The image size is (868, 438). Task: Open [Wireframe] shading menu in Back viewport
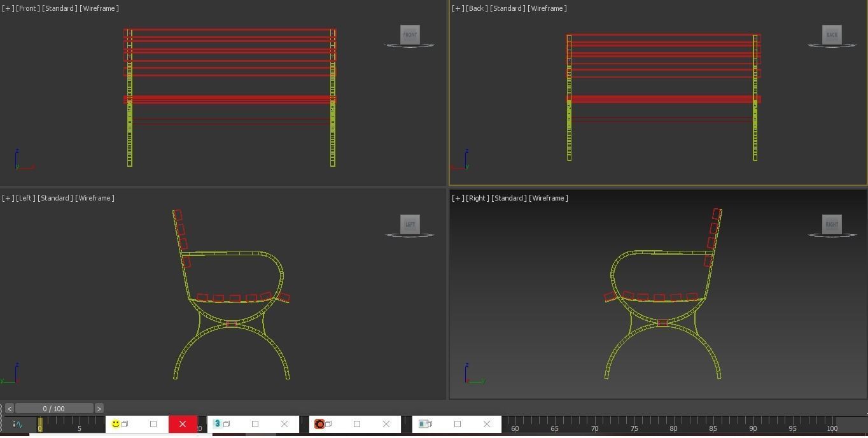coord(547,8)
